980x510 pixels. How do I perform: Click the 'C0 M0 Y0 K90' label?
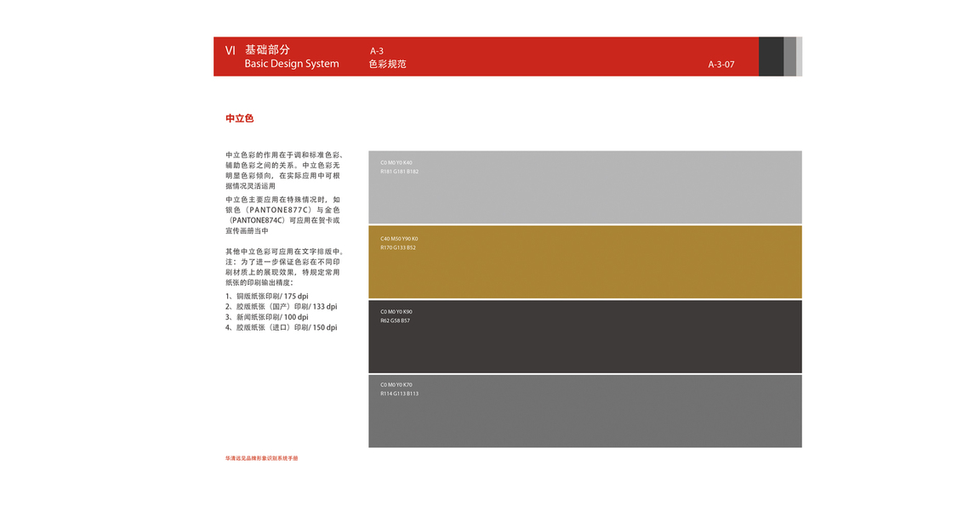tap(396, 311)
